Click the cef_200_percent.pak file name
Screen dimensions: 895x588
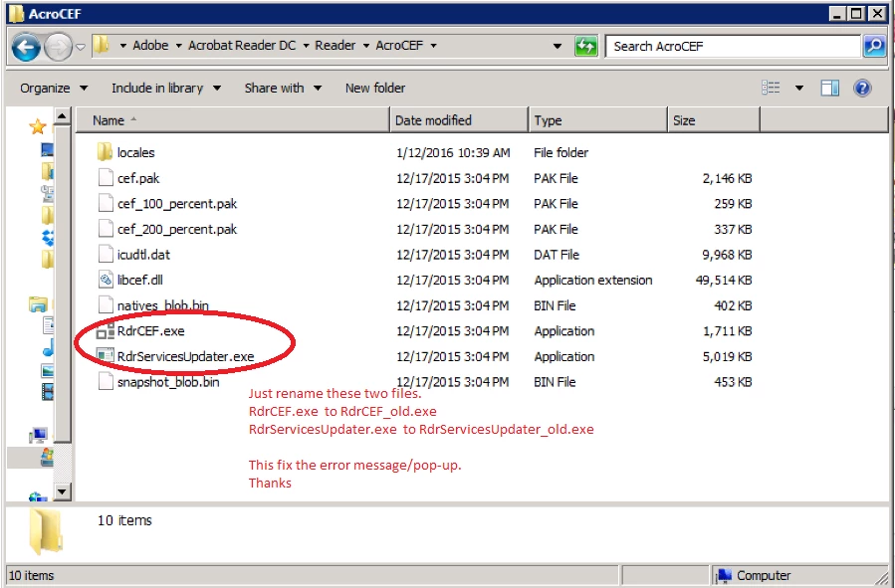tap(177, 229)
